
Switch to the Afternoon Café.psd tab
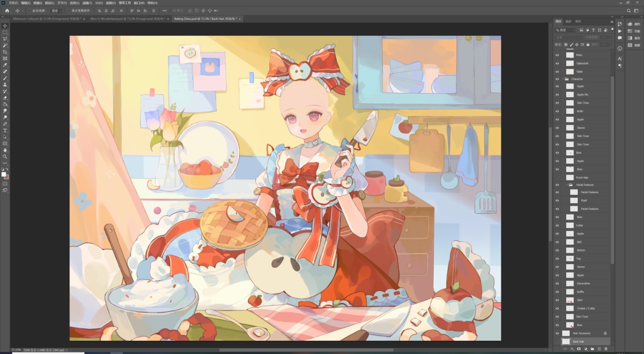point(46,19)
